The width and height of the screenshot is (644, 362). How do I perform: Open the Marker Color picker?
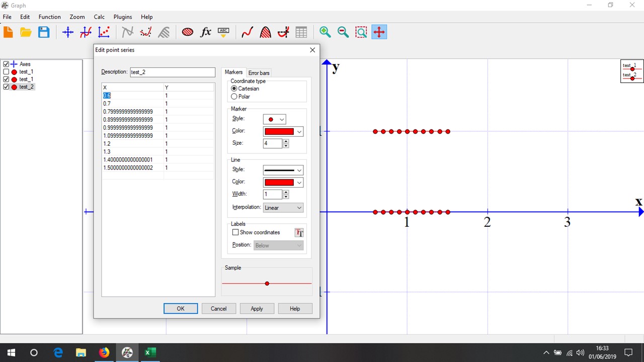(283, 132)
